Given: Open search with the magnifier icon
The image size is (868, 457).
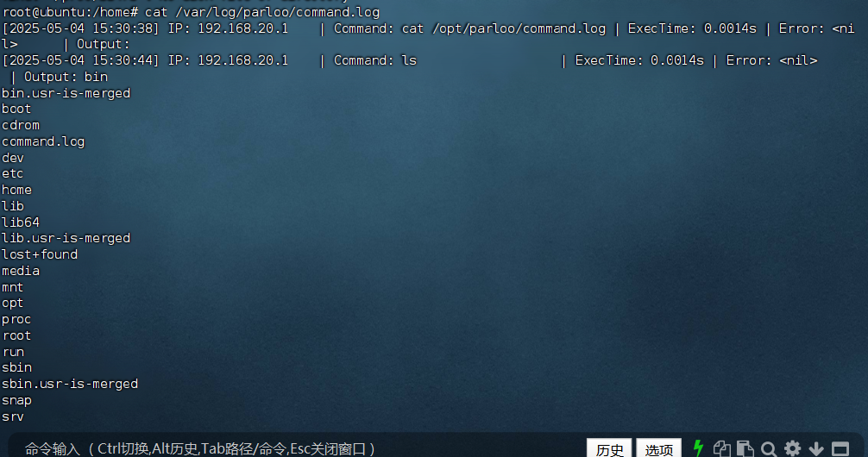Looking at the screenshot, I should [x=769, y=448].
